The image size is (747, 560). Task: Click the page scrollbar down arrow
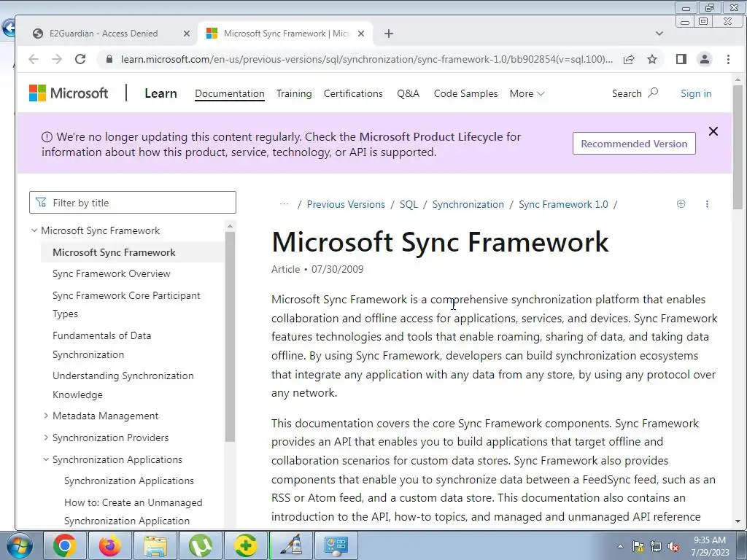(x=738, y=521)
